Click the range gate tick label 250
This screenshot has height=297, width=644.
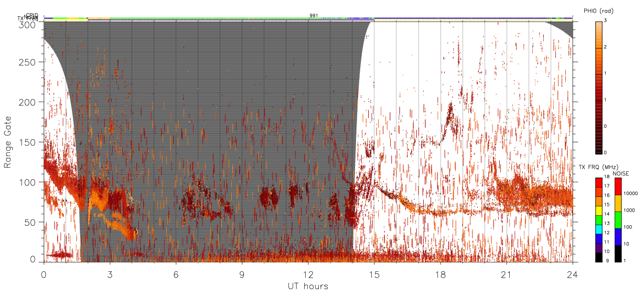(28, 62)
